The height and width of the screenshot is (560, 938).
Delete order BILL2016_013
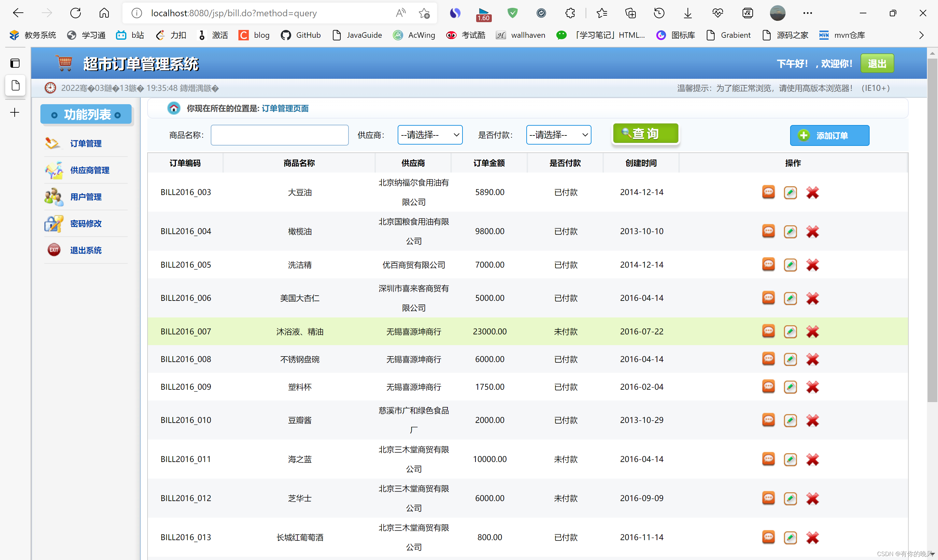point(812,537)
